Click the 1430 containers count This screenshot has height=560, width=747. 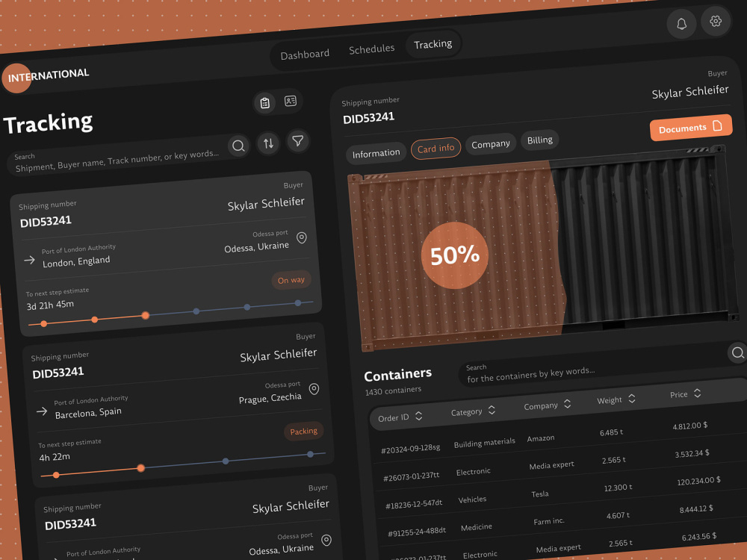tap(393, 391)
